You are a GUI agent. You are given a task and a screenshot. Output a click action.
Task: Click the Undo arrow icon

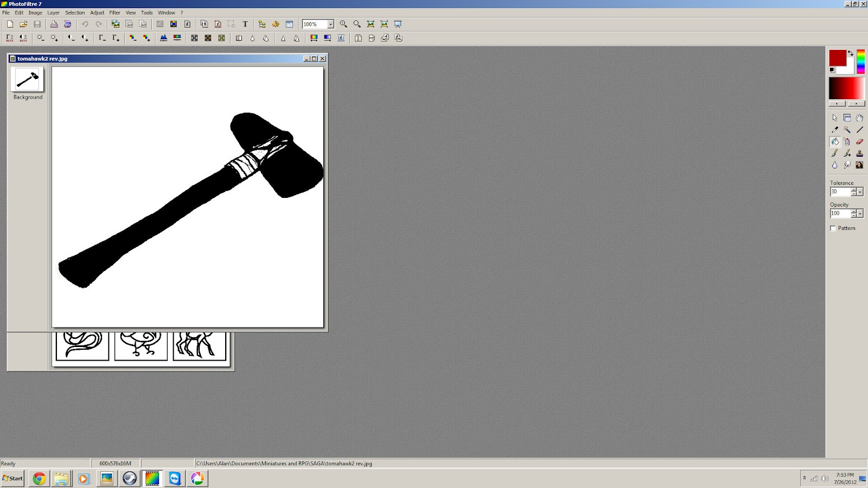85,24
